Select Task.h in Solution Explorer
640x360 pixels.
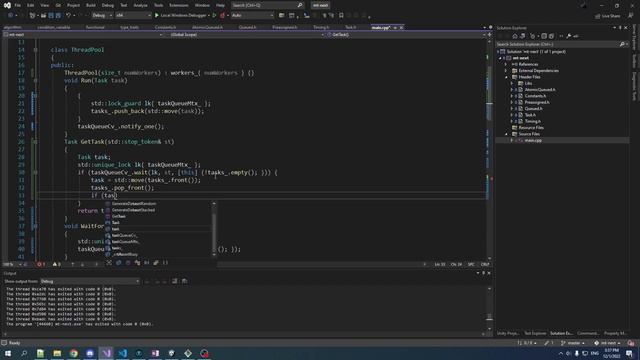[530, 115]
